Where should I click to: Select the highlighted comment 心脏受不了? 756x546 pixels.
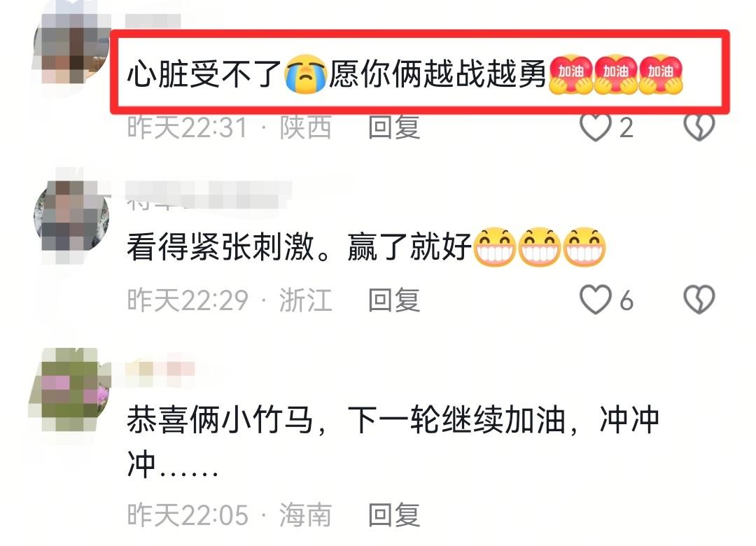pos(204,74)
